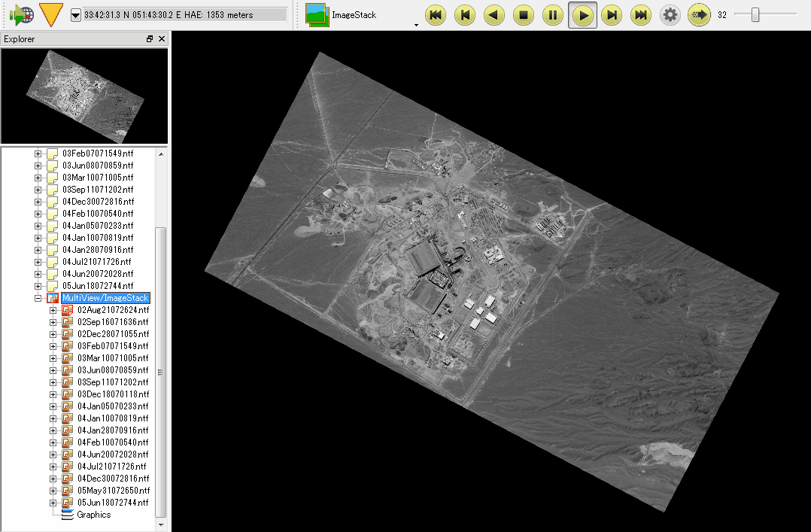The image size is (811, 532).
Task: Pause the image stack animation
Action: tap(553, 15)
